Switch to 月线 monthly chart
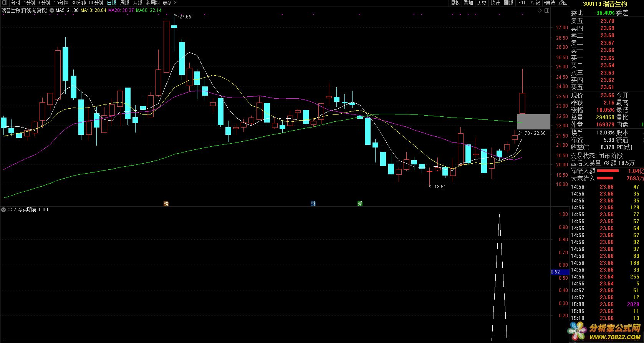Viewport: 644px width, 343px height. click(x=137, y=3)
